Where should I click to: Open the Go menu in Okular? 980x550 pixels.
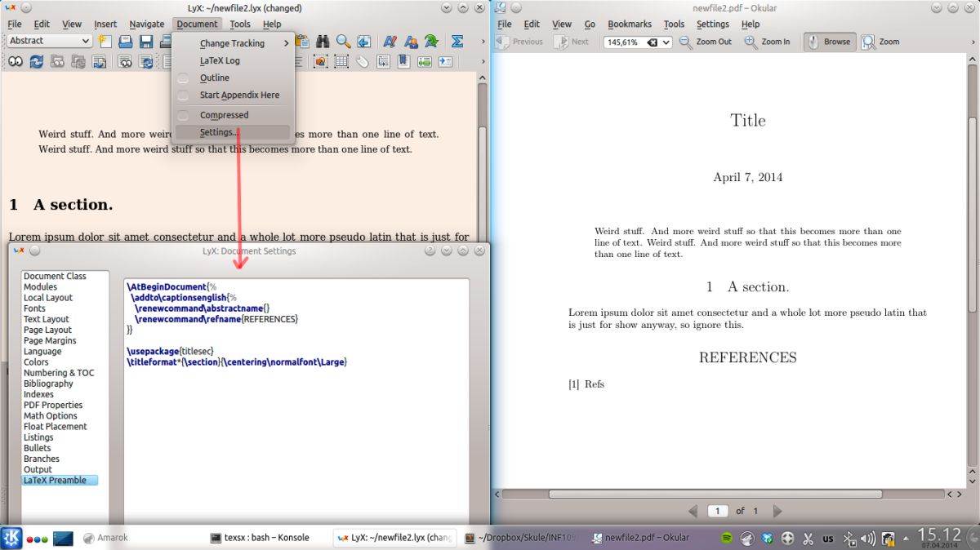click(x=590, y=24)
